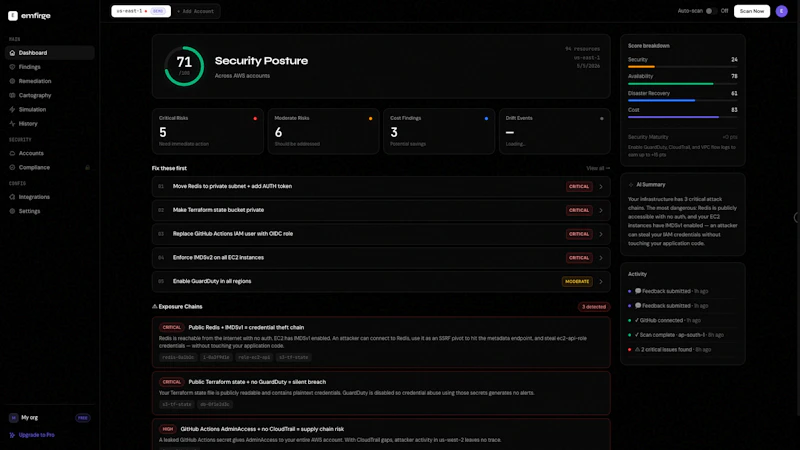This screenshot has width=800, height=450.
Task: Click the 3 detected badge
Action: pos(594,307)
